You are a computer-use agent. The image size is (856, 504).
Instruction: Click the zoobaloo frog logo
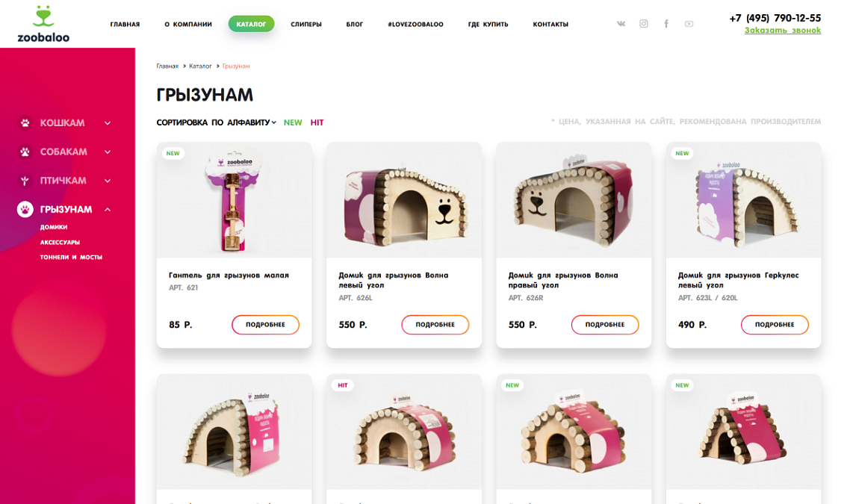point(43,24)
